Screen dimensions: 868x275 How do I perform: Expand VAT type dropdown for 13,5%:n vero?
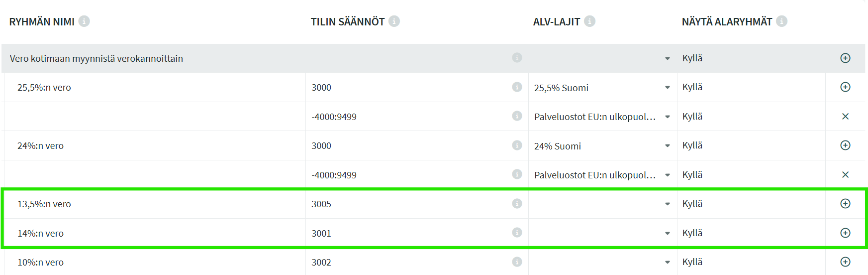pyautogui.click(x=667, y=204)
